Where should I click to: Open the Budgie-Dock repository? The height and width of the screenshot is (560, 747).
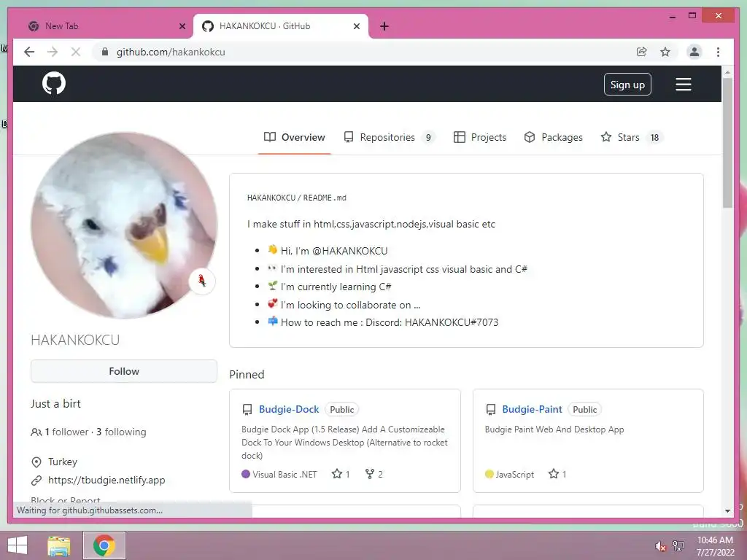pos(289,409)
